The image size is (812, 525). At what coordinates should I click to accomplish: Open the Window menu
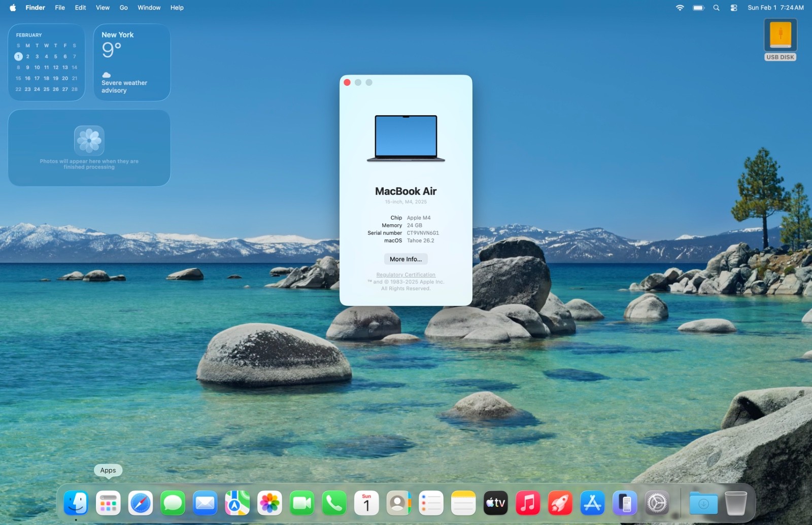[149, 8]
